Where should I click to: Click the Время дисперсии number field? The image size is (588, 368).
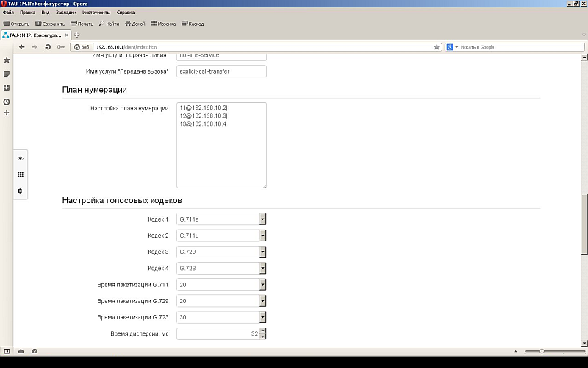[218, 334]
